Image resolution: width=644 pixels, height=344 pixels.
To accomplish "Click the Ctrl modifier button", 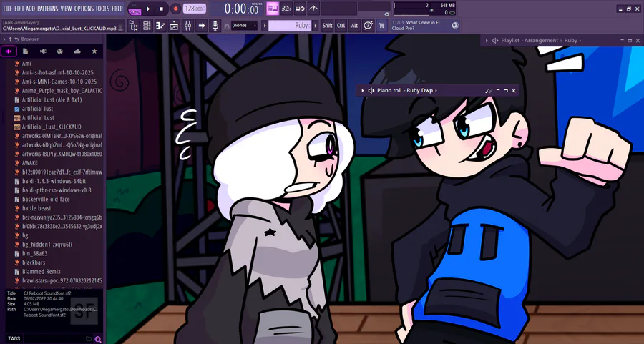I will tap(341, 26).
